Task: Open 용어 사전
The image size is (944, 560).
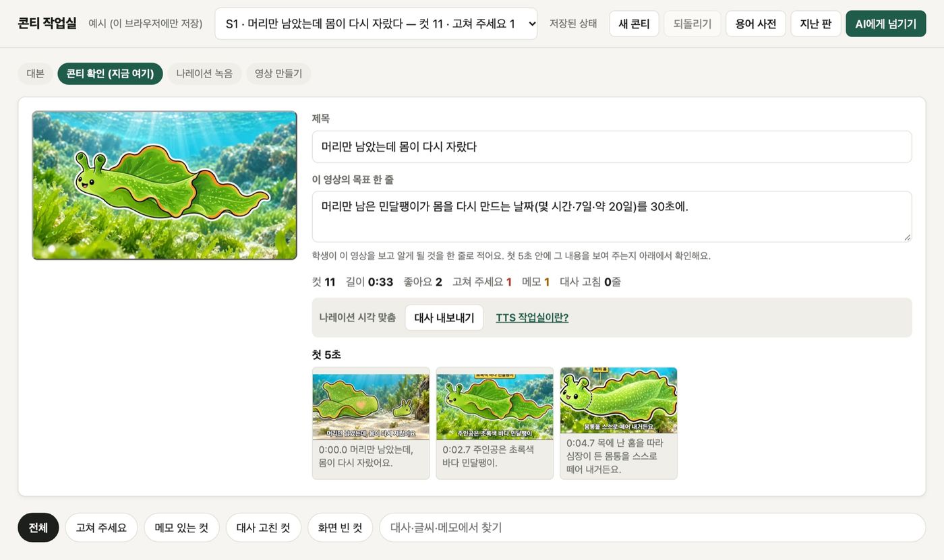Action: (x=755, y=24)
